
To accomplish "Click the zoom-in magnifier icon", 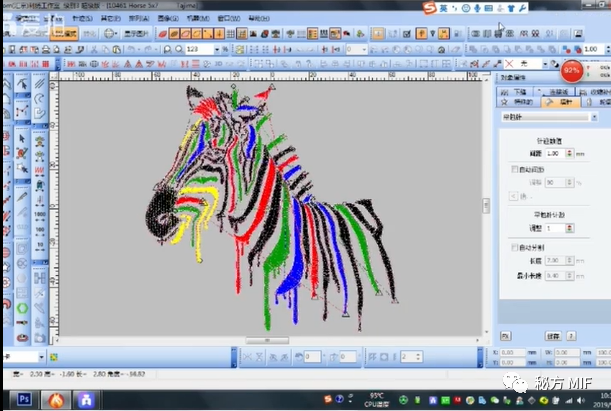I will tap(168, 49).
